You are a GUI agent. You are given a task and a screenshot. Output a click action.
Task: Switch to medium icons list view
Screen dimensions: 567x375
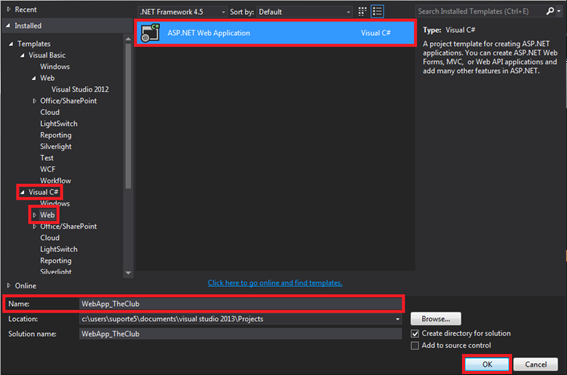point(377,12)
